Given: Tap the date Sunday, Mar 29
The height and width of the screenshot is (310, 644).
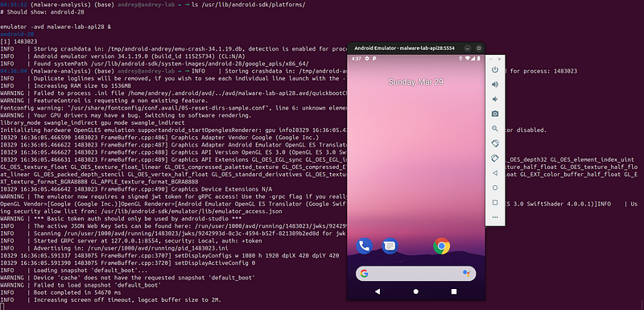Looking at the screenshot, I should pyautogui.click(x=415, y=81).
